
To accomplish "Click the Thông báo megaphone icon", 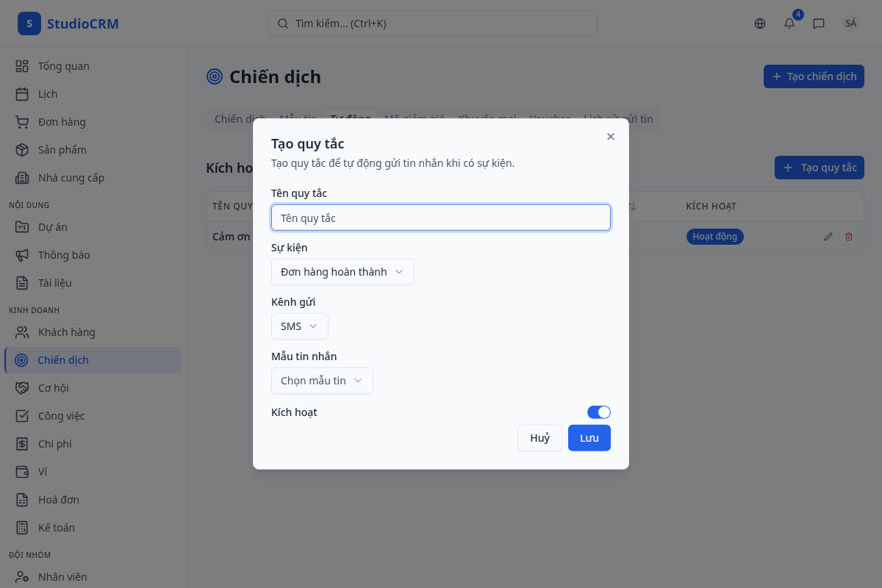I will tap(22, 255).
